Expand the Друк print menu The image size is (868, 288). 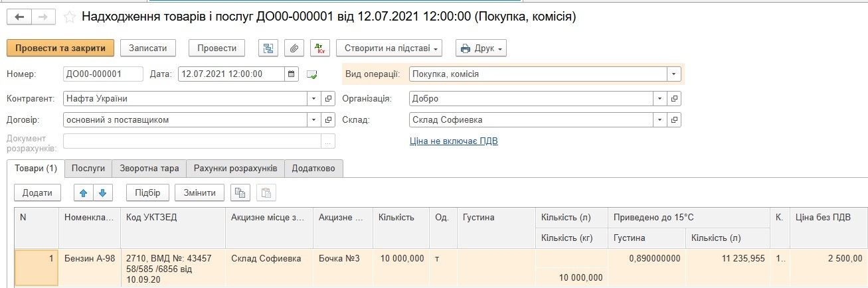click(x=481, y=48)
